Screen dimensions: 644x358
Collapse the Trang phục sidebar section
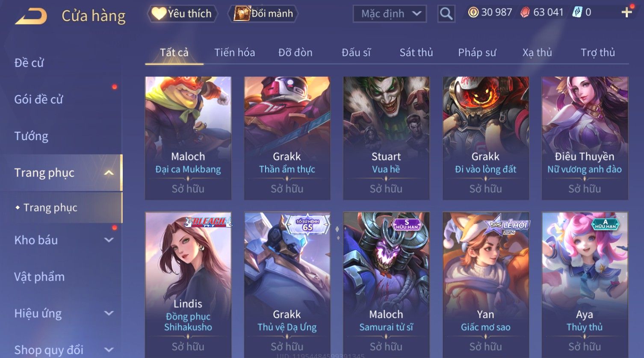click(109, 173)
